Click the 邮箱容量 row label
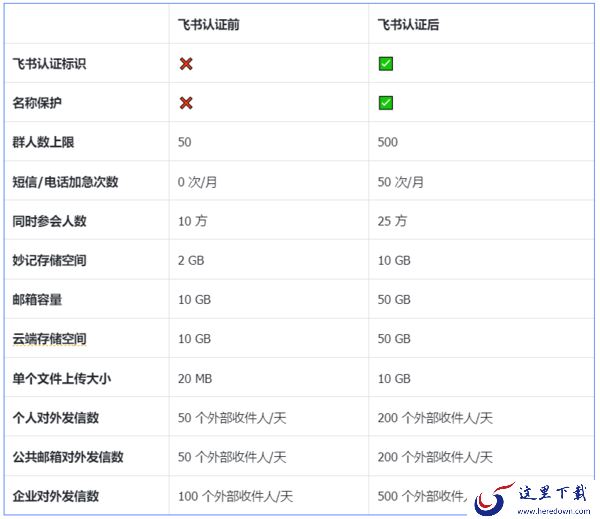600x519 pixels. (x=37, y=299)
